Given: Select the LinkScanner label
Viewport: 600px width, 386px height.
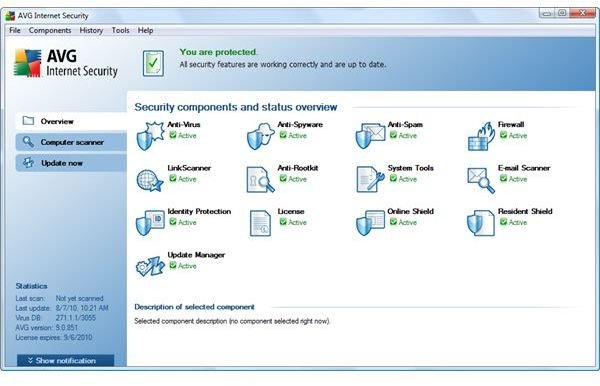Looking at the screenshot, I should pos(189,168).
